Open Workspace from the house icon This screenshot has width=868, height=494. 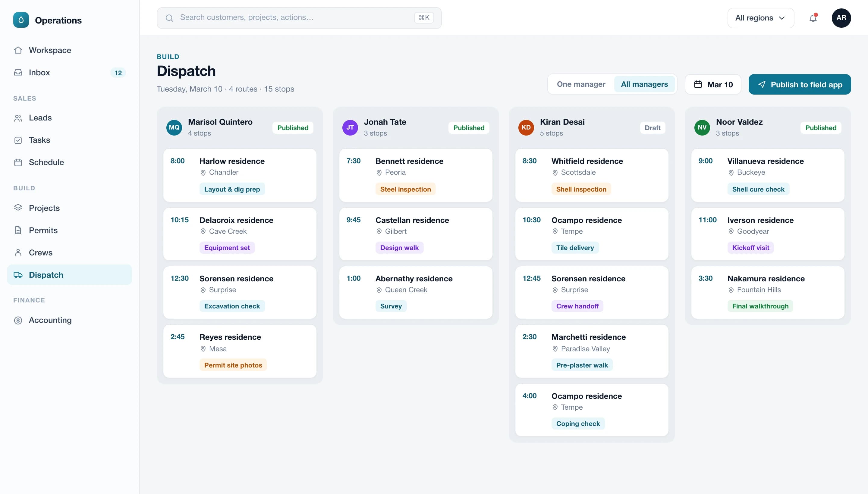(x=18, y=50)
